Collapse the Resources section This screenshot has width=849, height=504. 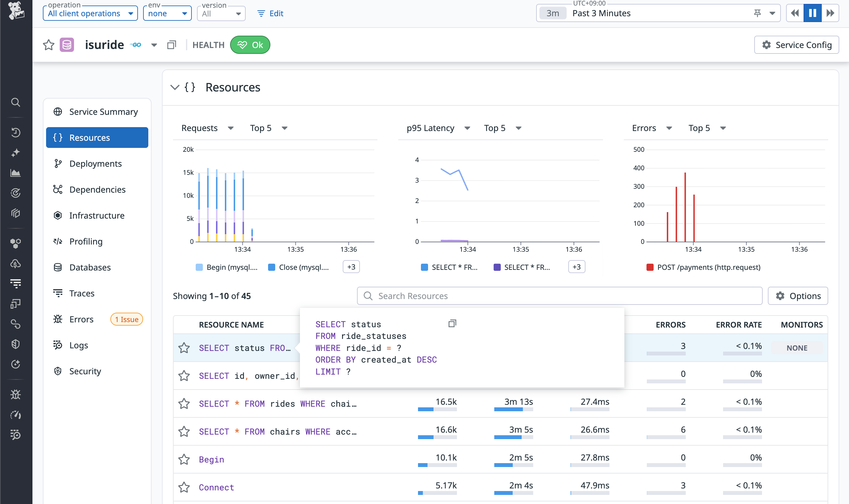click(x=175, y=87)
